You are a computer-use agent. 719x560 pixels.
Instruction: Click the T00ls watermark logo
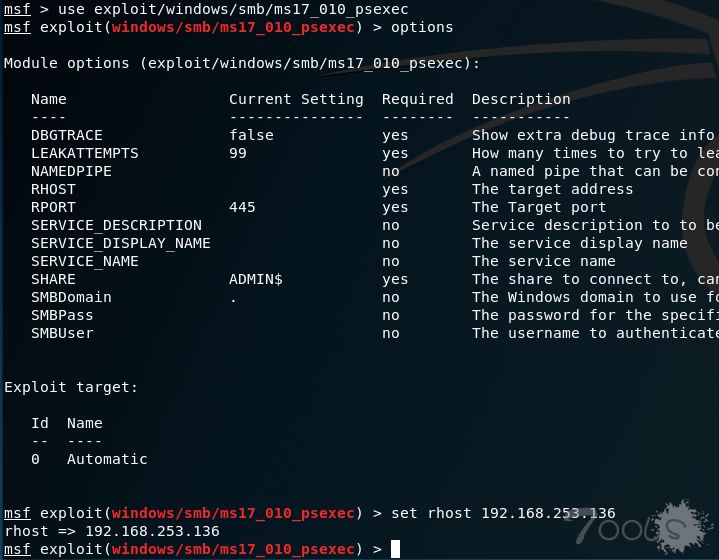click(x=640, y=527)
